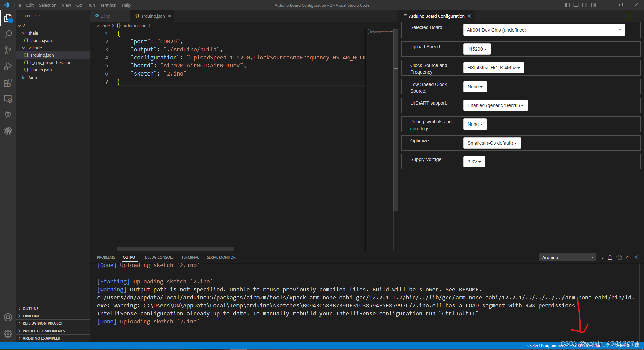Open Explorer panel more actions ellipsis
The width and height of the screenshot is (644, 350).
tap(83, 16)
